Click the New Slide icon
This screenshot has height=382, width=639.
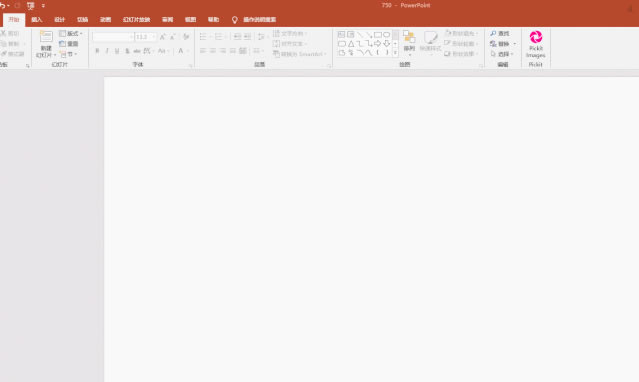pyautogui.click(x=46, y=36)
